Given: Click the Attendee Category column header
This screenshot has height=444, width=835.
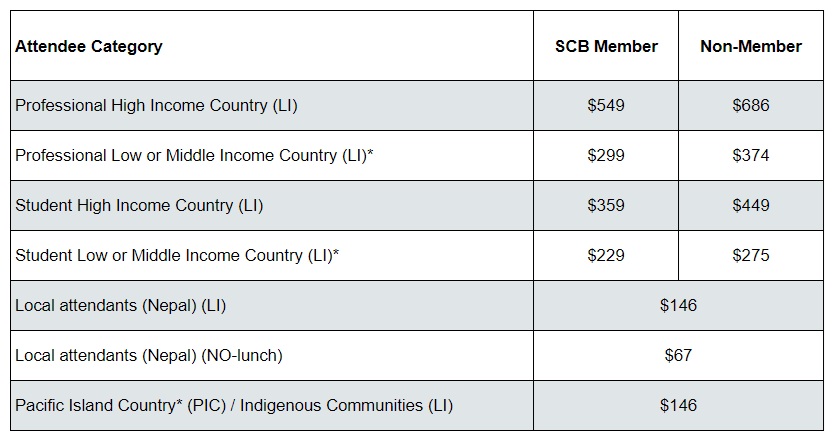Looking at the screenshot, I should [89, 46].
